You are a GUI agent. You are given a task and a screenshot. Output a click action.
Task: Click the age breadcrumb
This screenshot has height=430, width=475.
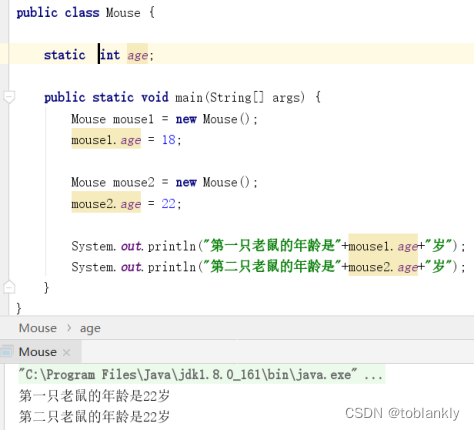pyautogui.click(x=90, y=329)
